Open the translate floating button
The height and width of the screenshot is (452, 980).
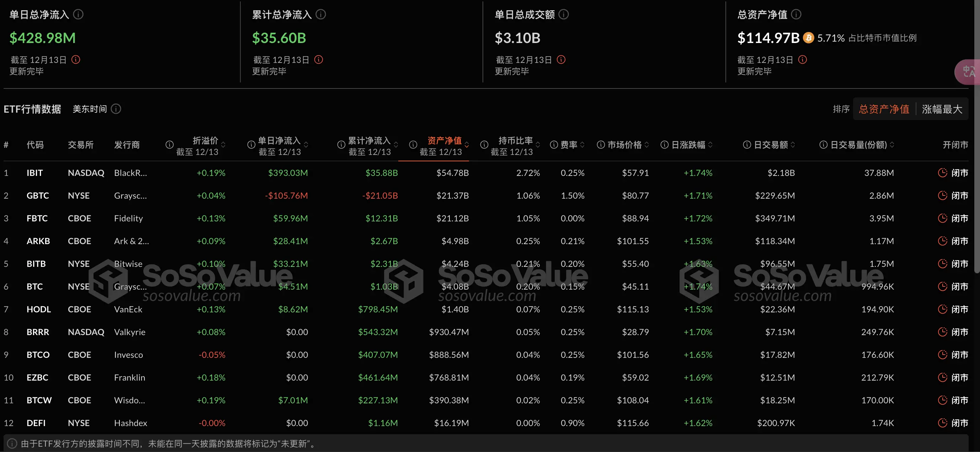(968, 72)
